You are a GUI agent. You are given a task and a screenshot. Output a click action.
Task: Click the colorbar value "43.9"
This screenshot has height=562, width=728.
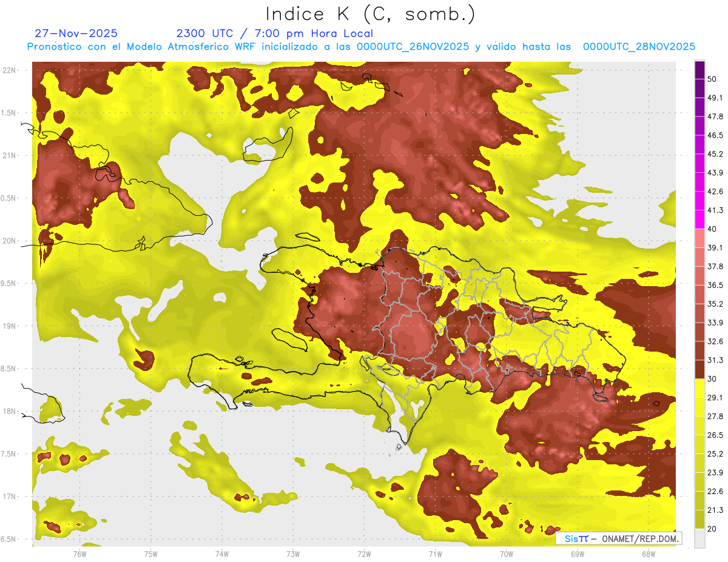pyautogui.click(x=715, y=173)
